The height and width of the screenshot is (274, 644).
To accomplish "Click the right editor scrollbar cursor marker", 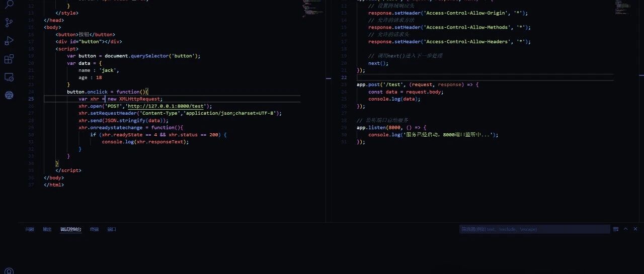I will (641, 75).
